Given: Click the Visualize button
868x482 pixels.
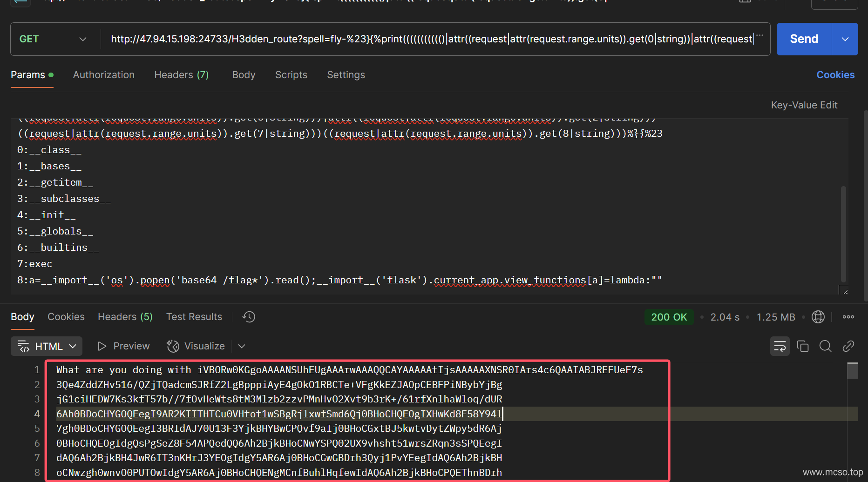Looking at the screenshot, I should pos(196,346).
